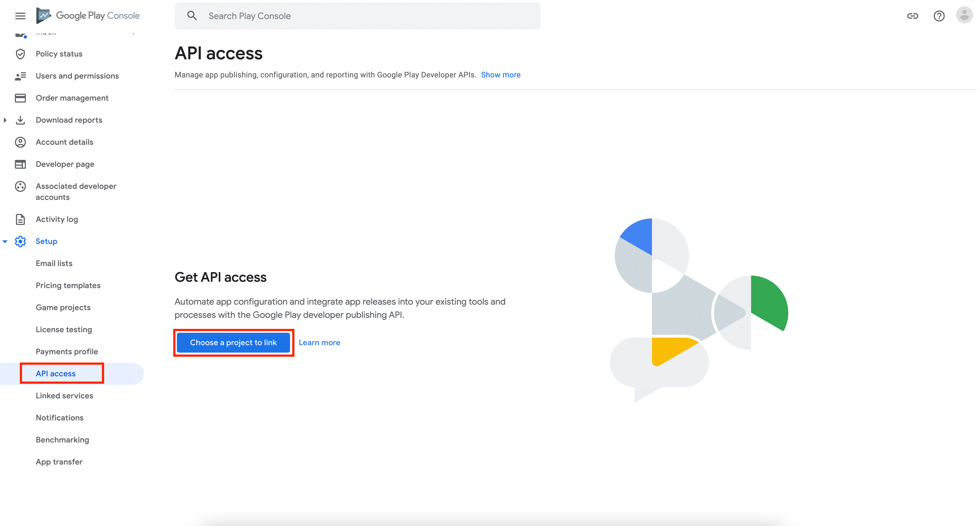The height and width of the screenshot is (526, 980).
Task: Open Account details
Action: point(64,142)
